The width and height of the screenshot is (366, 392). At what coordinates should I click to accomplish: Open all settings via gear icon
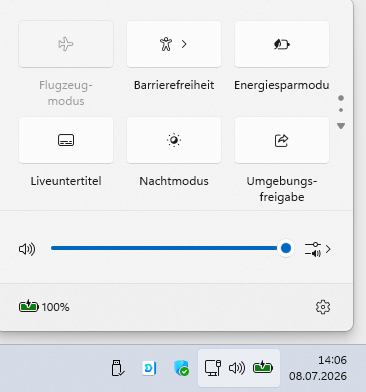point(323,307)
